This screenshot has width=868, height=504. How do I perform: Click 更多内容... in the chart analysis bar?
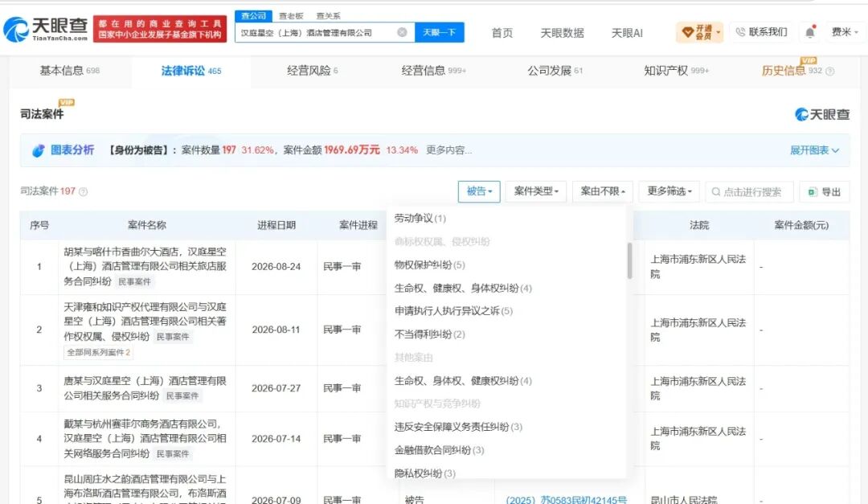coord(449,150)
